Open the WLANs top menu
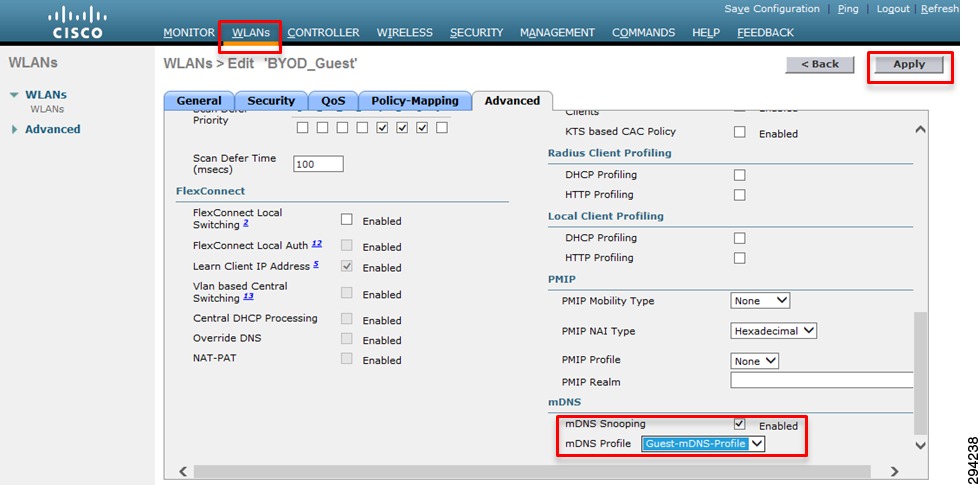This screenshot has height=485, width=979. pos(251,32)
